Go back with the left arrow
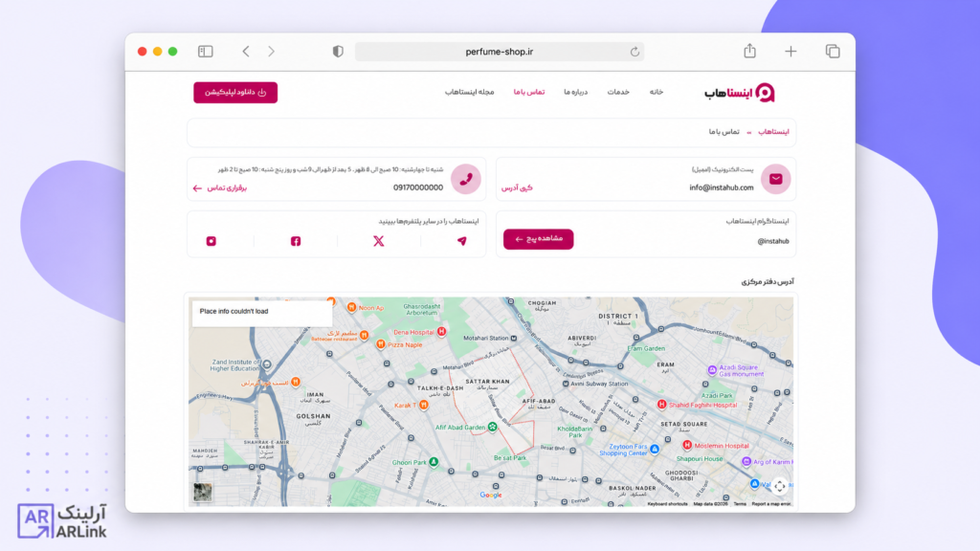The height and width of the screenshot is (551, 980). [x=246, y=52]
